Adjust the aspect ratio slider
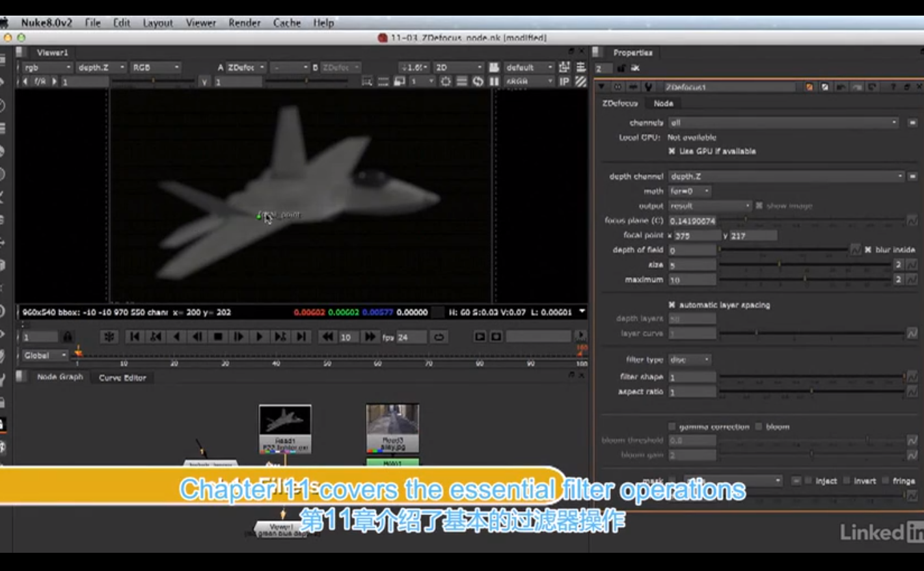Screen dimensions: 924x571 811,392
